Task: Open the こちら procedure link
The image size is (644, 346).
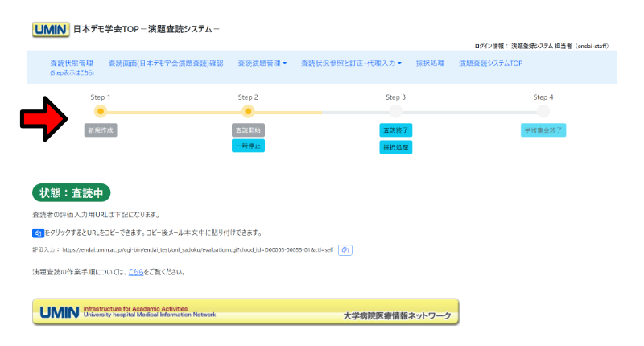Action: [x=135, y=272]
